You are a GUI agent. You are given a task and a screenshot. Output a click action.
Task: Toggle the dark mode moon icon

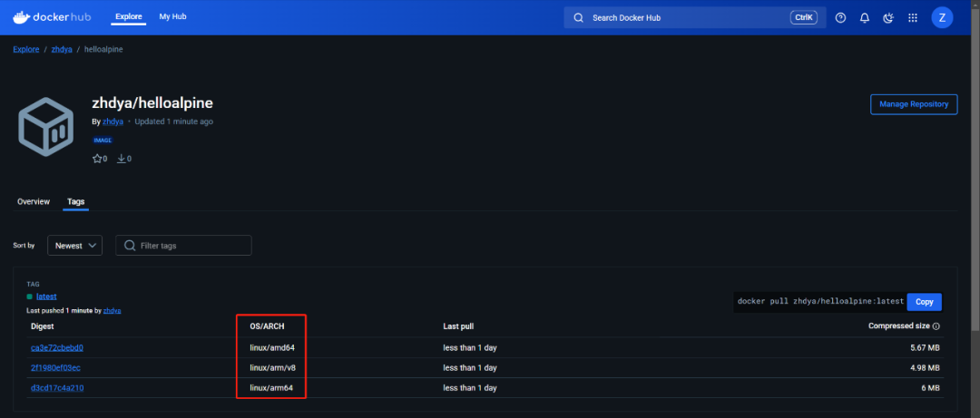(888, 18)
